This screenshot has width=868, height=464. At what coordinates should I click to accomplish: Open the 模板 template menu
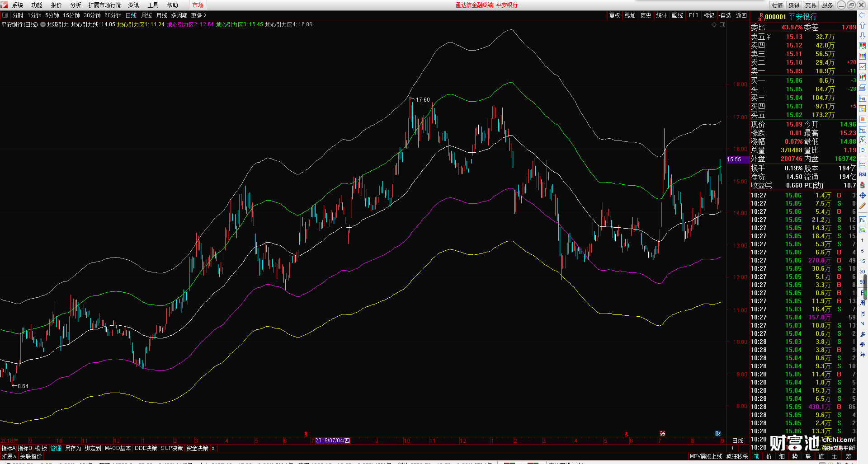tap(41, 448)
